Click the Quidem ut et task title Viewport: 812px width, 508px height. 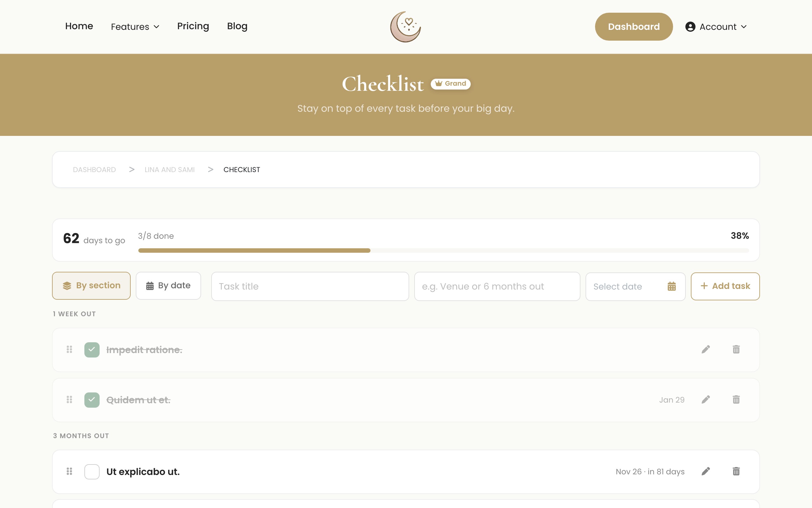[138, 400]
